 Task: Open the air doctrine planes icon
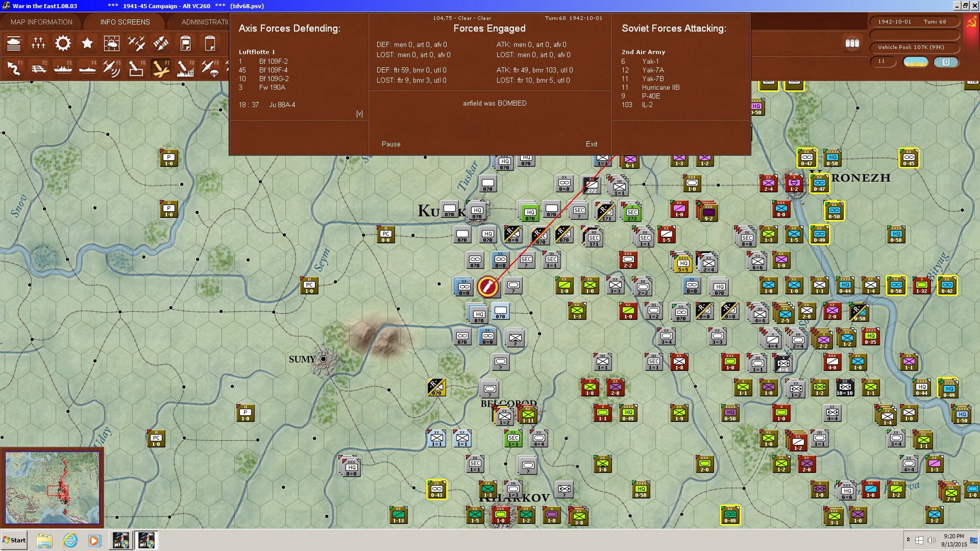tap(136, 43)
